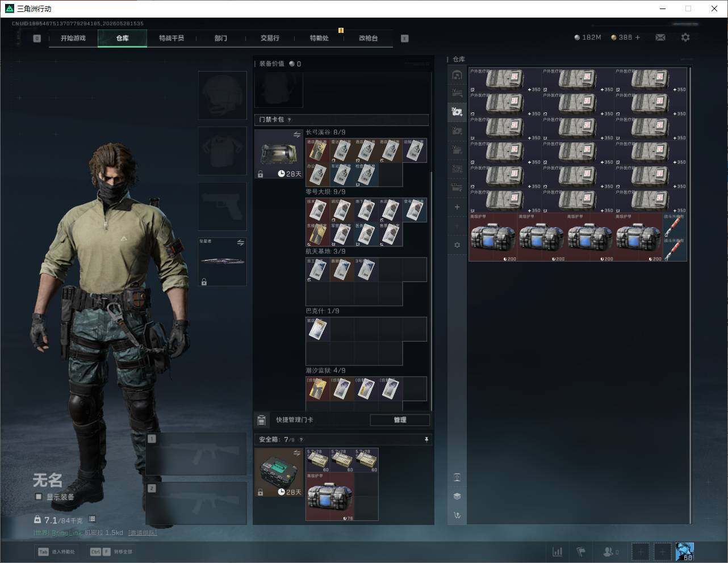Image resolution: width=728 pixels, height=563 pixels.
Task: Click the first empty squad plus slot
Action: [641, 552]
